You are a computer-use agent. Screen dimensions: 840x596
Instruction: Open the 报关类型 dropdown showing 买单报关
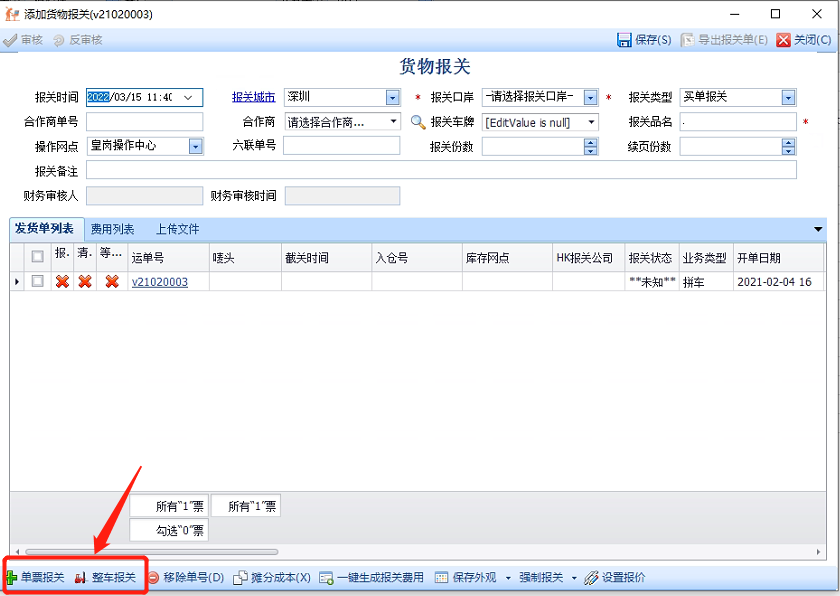[x=788, y=97]
